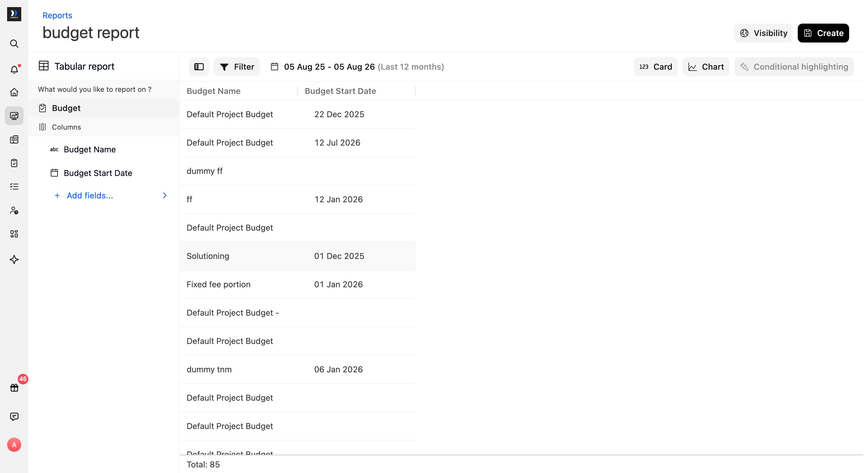Click the 'dummy ff' row
Image resolution: width=868 pixels, height=473 pixels.
pyautogui.click(x=298, y=171)
